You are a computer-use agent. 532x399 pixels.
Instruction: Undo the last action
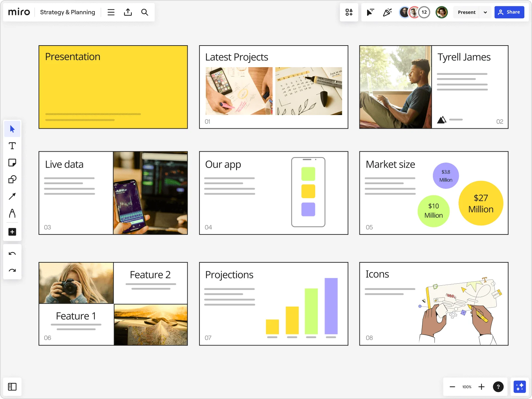point(12,253)
